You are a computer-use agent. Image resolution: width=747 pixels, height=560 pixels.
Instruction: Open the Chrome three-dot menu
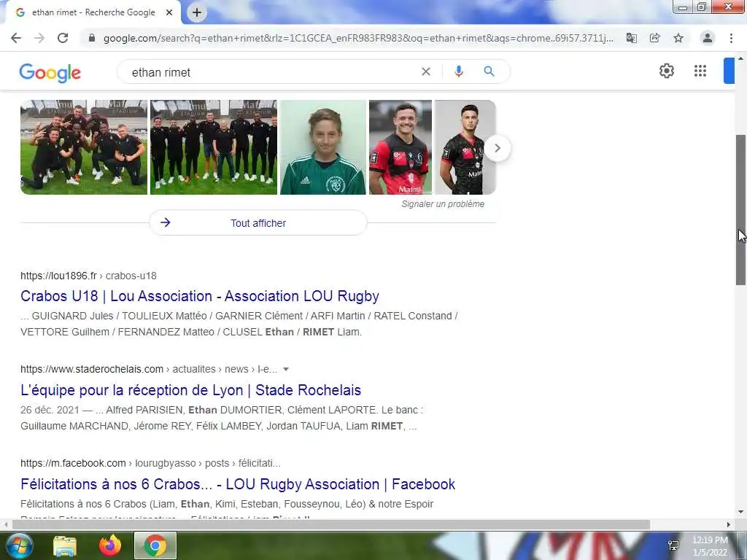coord(731,38)
